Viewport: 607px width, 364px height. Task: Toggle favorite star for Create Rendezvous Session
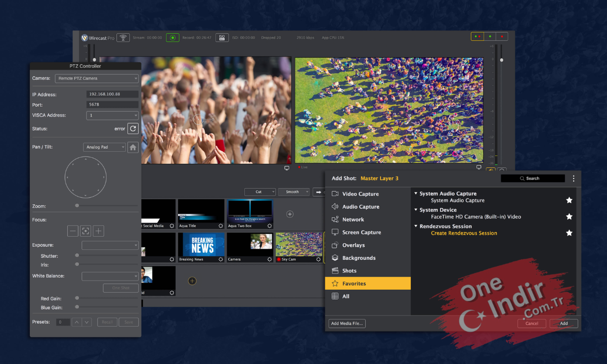569,233
